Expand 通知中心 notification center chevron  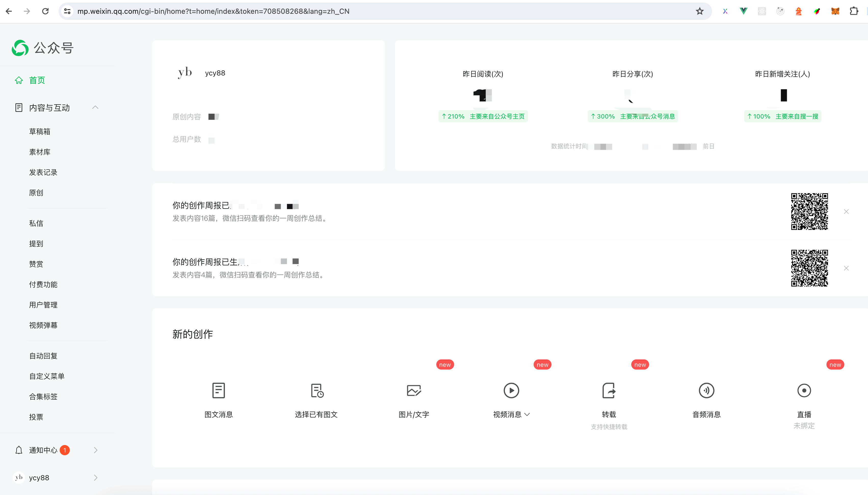tap(96, 450)
